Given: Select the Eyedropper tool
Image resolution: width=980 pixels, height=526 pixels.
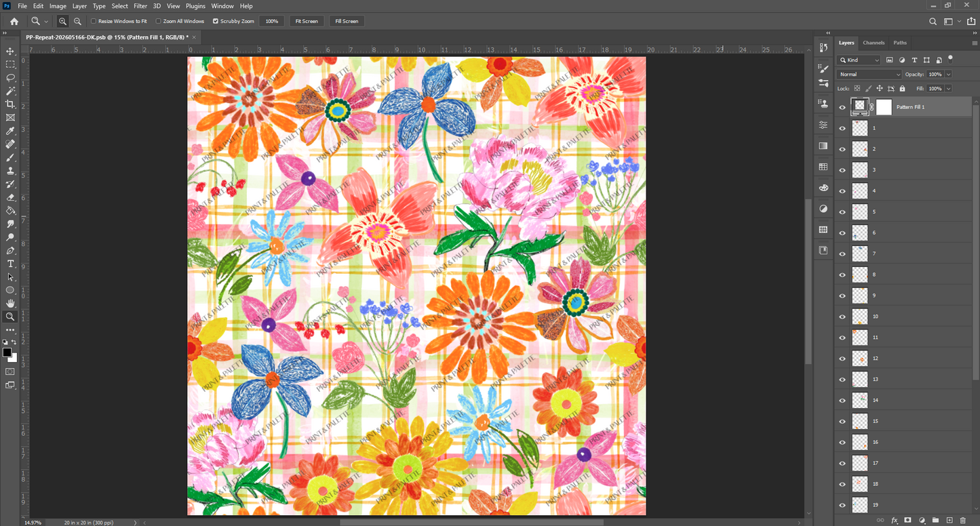Looking at the screenshot, I should point(10,131).
